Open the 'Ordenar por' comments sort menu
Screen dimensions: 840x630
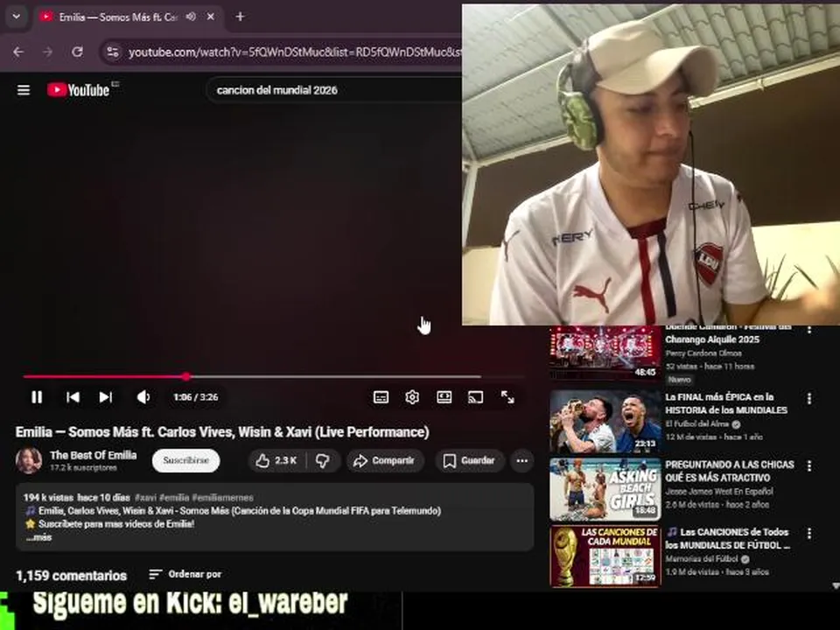tap(185, 574)
